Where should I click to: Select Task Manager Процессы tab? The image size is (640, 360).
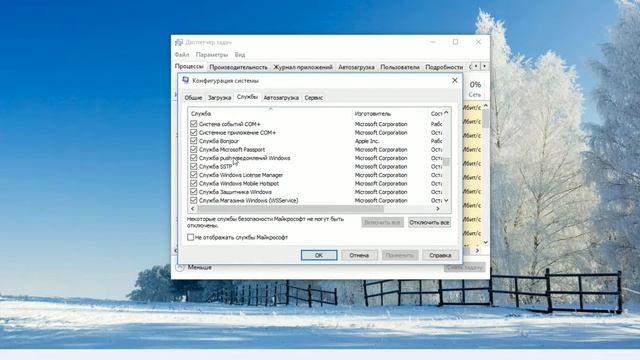pyautogui.click(x=189, y=66)
